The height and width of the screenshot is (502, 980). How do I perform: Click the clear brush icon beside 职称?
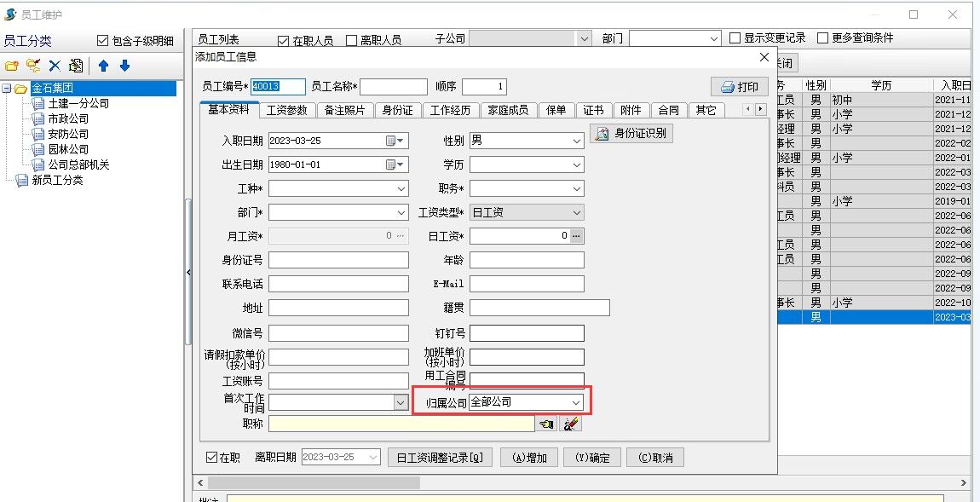pyautogui.click(x=571, y=424)
